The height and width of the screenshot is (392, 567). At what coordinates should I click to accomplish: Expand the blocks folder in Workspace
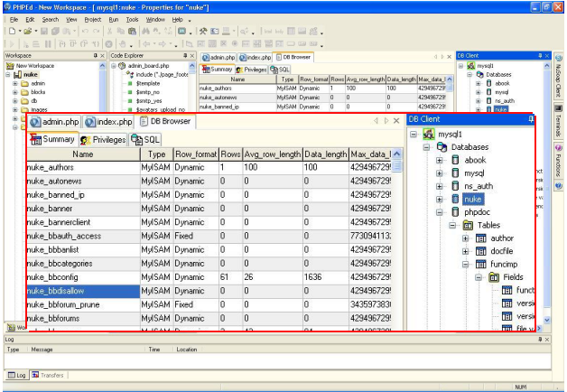click(15, 92)
